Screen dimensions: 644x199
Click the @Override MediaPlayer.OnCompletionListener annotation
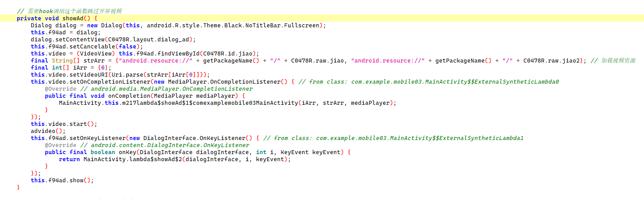[149, 88]
